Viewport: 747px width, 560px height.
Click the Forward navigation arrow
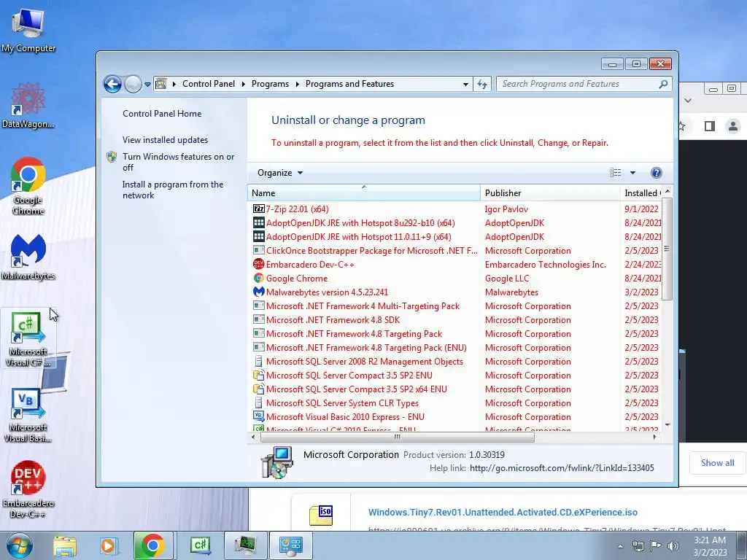pyautogui.click(x=133, y=85)
